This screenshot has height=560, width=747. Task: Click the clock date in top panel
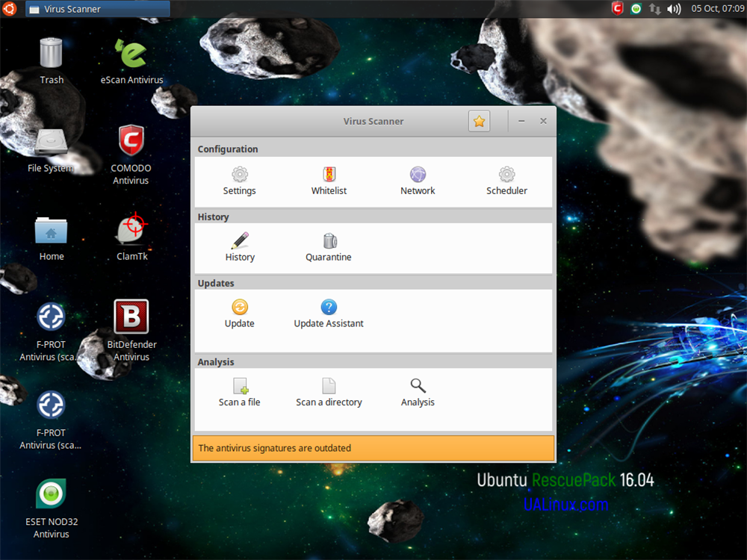tap(718, 9)
